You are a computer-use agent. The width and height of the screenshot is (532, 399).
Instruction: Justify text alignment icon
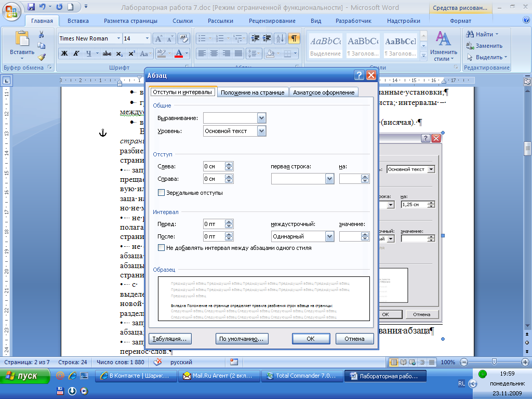pyautogui.click(x=238, y=54)
